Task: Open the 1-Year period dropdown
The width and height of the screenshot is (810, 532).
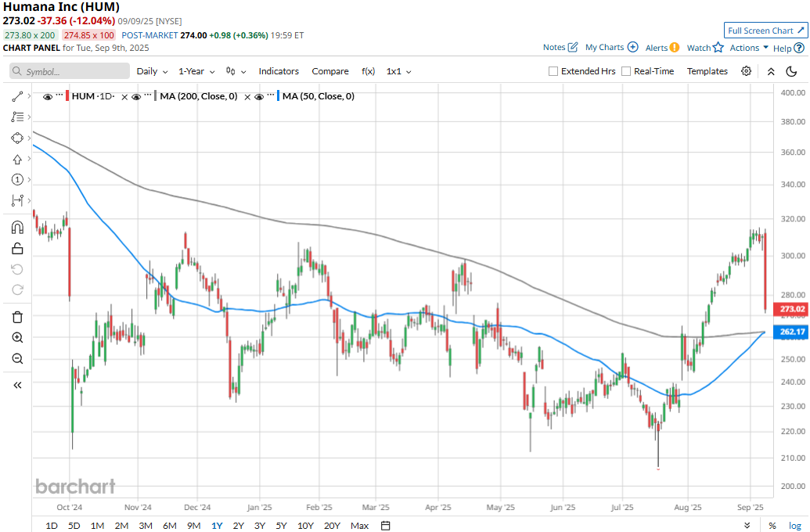Action: pyautogui.click(x=196, y=71)
